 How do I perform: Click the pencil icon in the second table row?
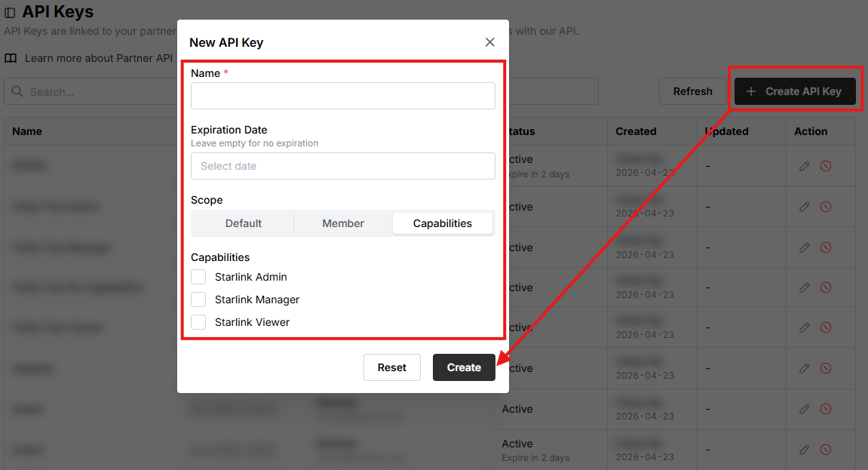click(805, 207)
